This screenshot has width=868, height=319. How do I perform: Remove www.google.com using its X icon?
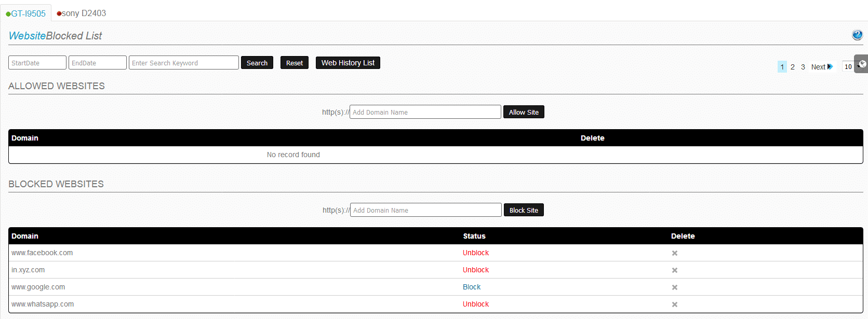674,287
